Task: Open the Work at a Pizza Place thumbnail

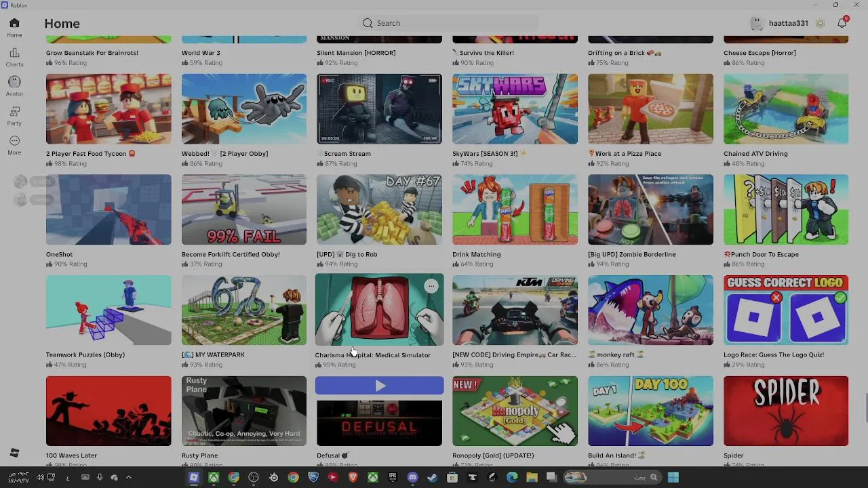Action: point(650,108)
